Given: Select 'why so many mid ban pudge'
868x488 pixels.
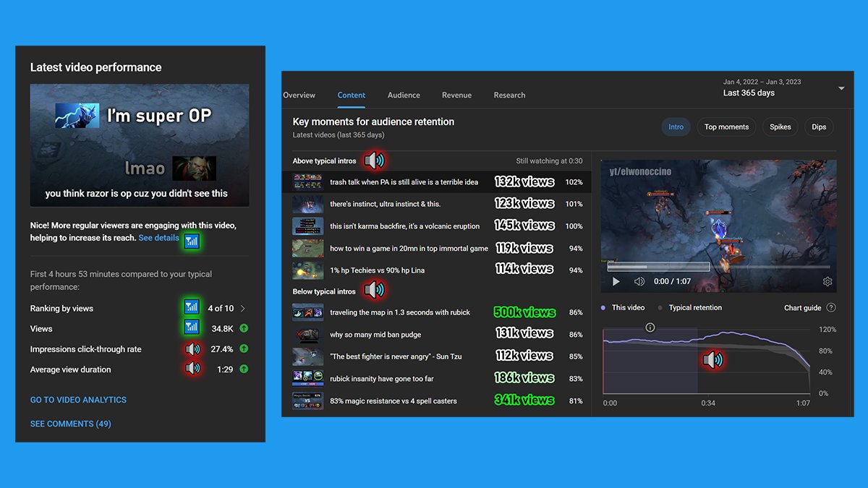Looking at the screenshot, I should 437,335.
